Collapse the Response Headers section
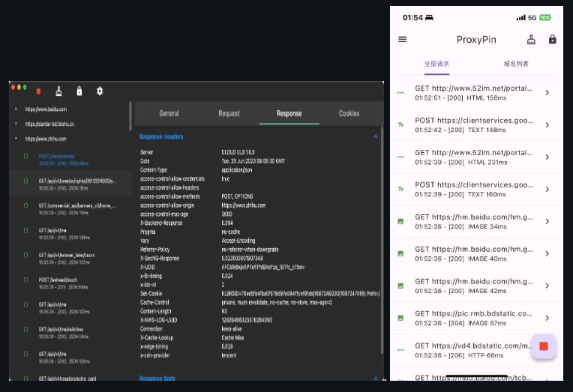 376,136
